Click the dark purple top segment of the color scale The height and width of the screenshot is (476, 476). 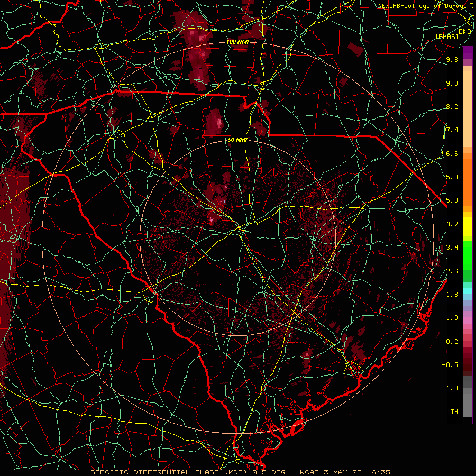click(467, 53)
